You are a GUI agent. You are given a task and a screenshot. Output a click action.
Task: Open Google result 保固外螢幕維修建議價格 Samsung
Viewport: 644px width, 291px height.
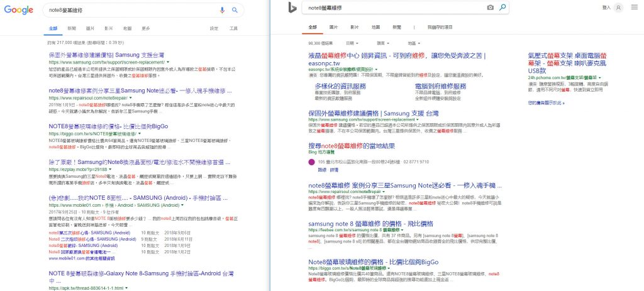click(x=107, y=55)
